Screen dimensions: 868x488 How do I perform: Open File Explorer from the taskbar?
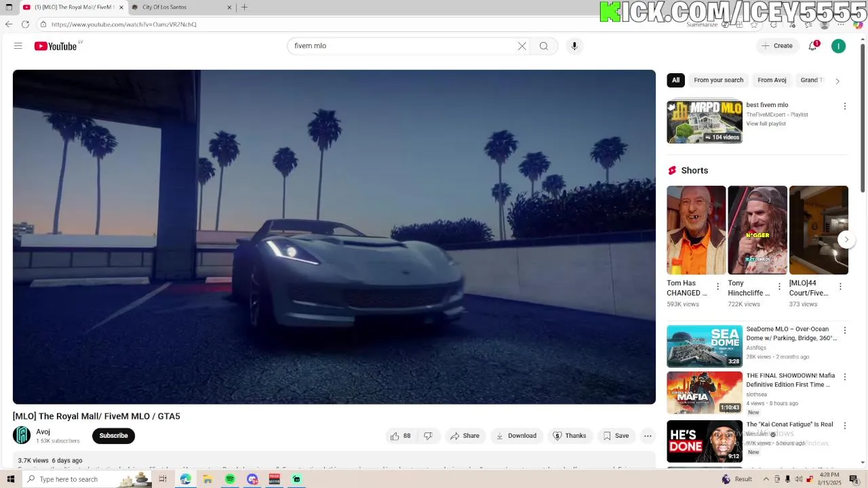208,479
